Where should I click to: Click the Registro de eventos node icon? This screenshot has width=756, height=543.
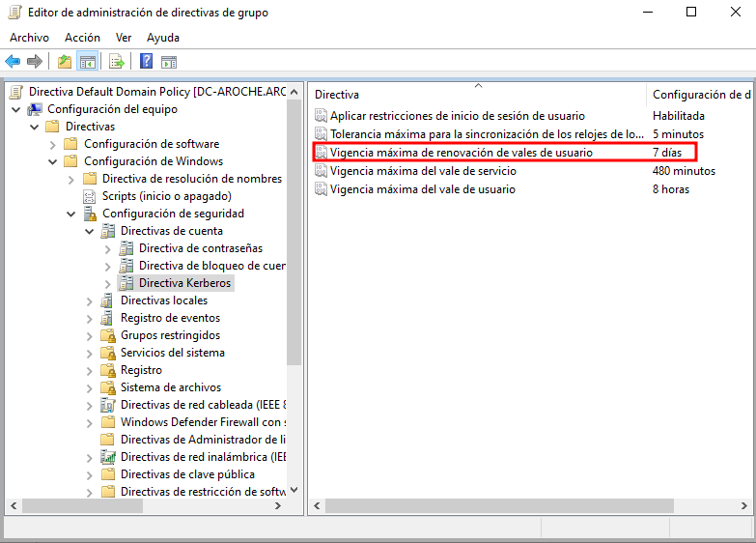point(107,318)
